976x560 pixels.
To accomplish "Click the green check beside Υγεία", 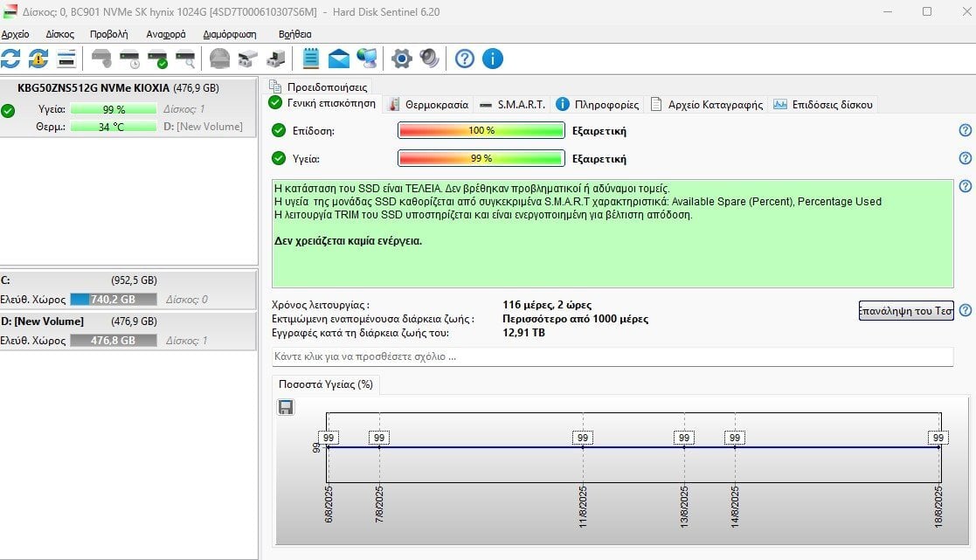I will click(x=279, y=158).
